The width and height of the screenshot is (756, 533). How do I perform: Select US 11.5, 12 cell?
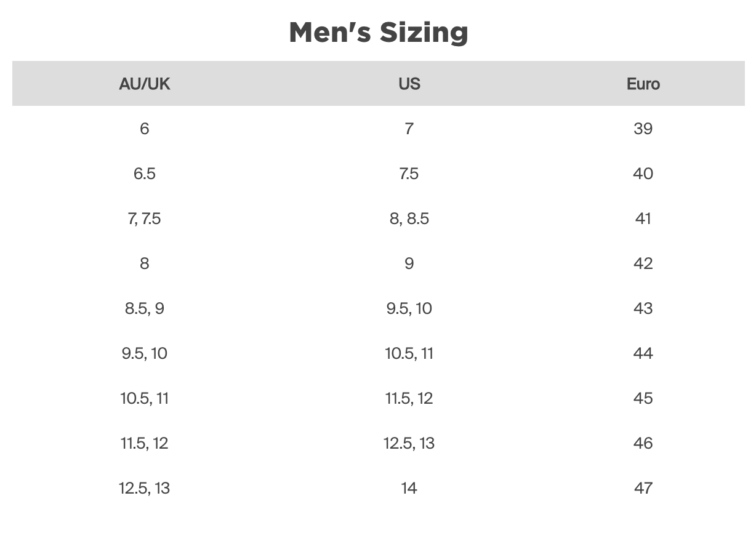pyautogui.click(x=409, y=398)
